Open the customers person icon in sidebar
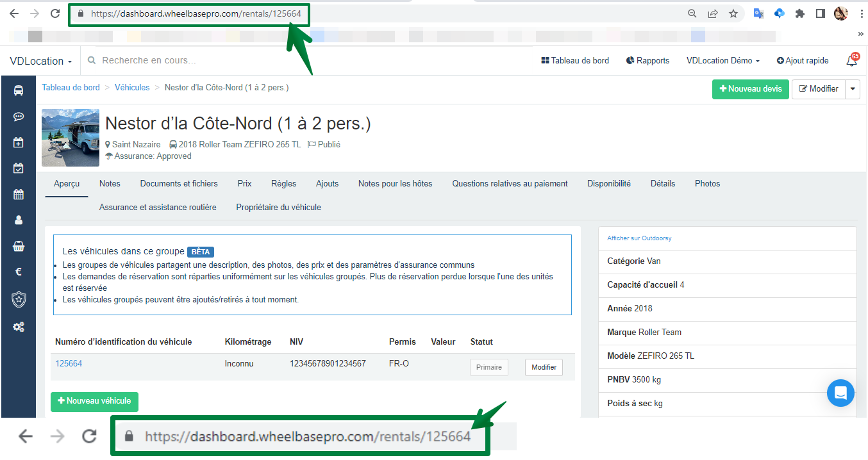 [19, 219]
